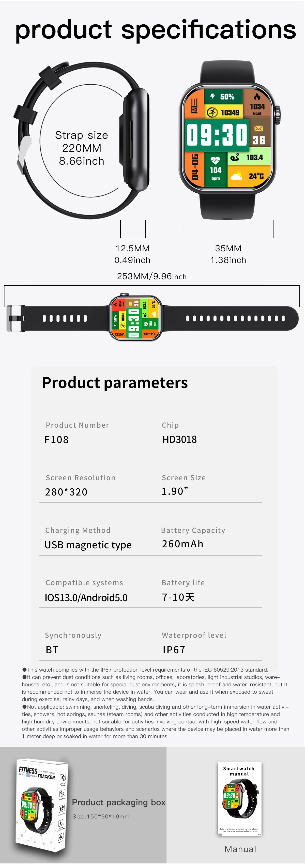
Task: Click the F108 product number value
Action: click(x=57, y=440)
